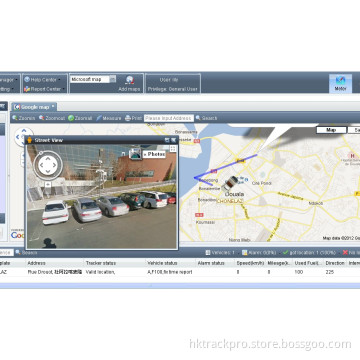Sort by Speed(km/h) column header
360x360 pixels.
point(250,263)
